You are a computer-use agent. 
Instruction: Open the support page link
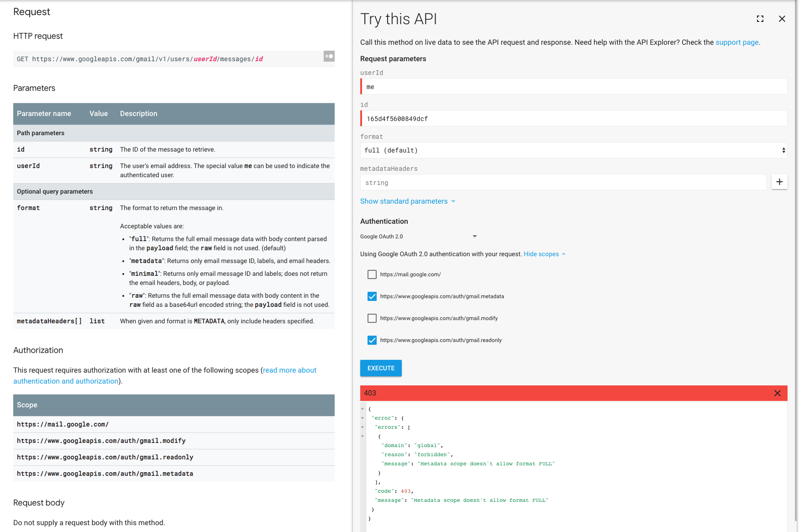(736, 42)
